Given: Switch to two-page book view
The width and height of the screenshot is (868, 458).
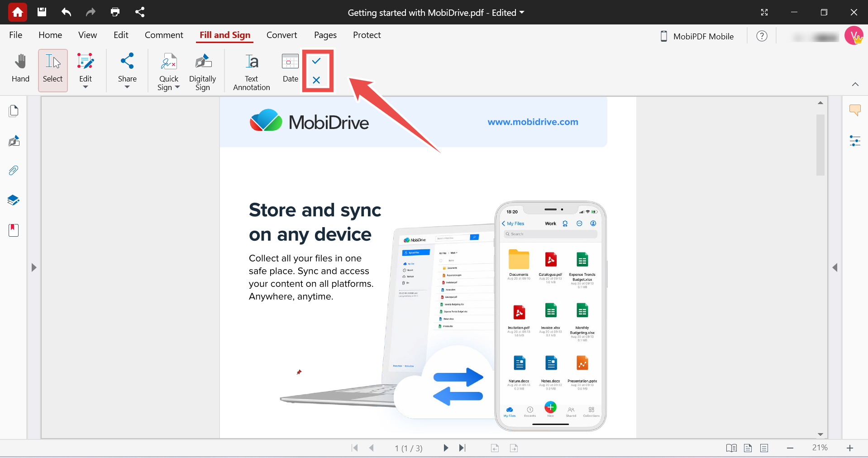Looking at the screenshot, I should pos(731,448).
